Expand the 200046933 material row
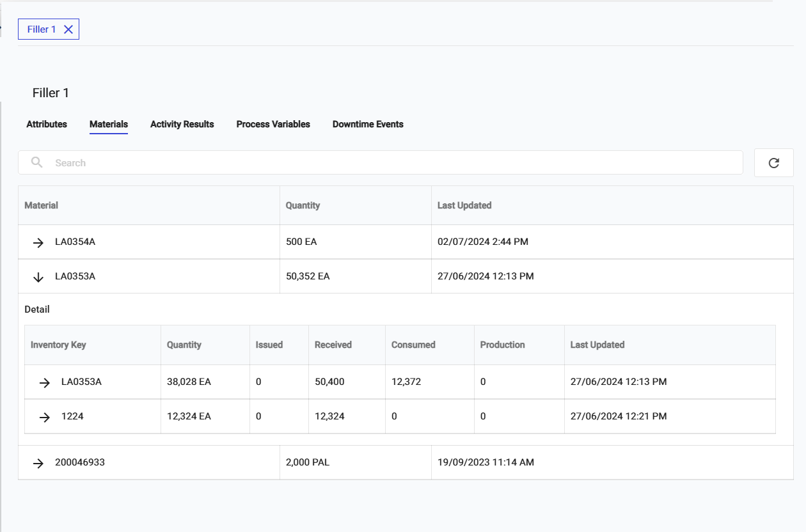Viewport: 806px width, 532px height. click(x=38, y=463)
